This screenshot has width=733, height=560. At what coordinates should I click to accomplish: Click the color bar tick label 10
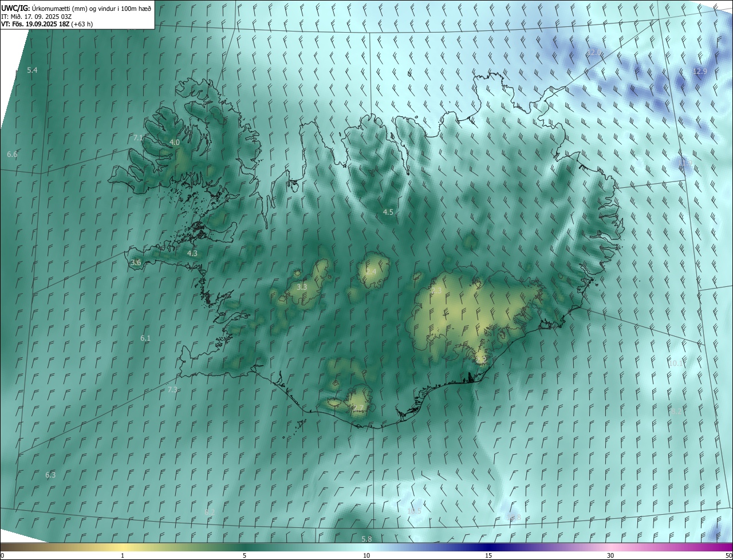tap(366, 555)
